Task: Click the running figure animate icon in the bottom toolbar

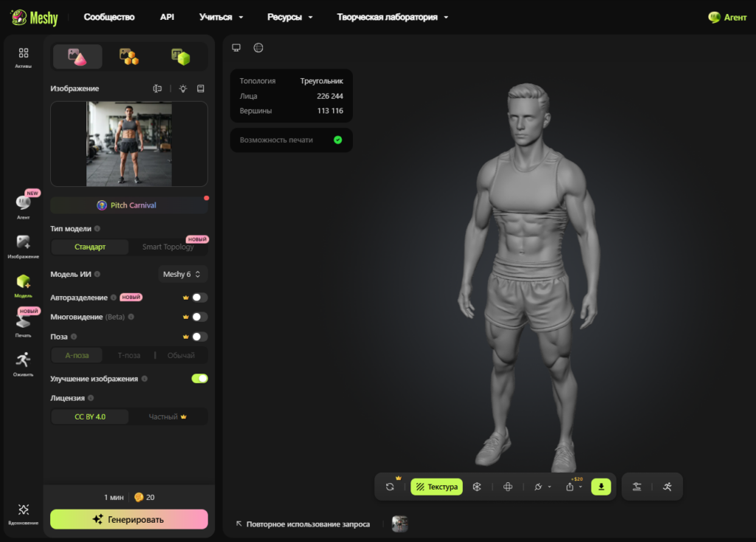Action: (667, 487)
